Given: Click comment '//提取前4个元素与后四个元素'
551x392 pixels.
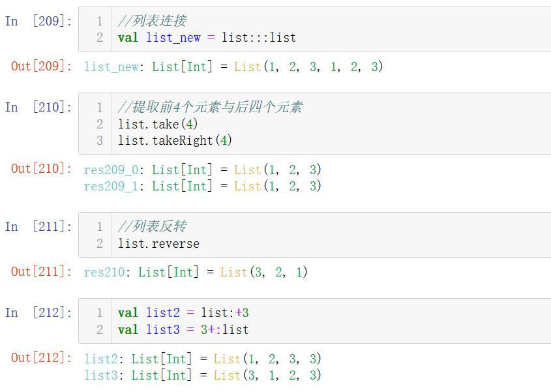Looking at the screenshot, I should coord(211,107).
